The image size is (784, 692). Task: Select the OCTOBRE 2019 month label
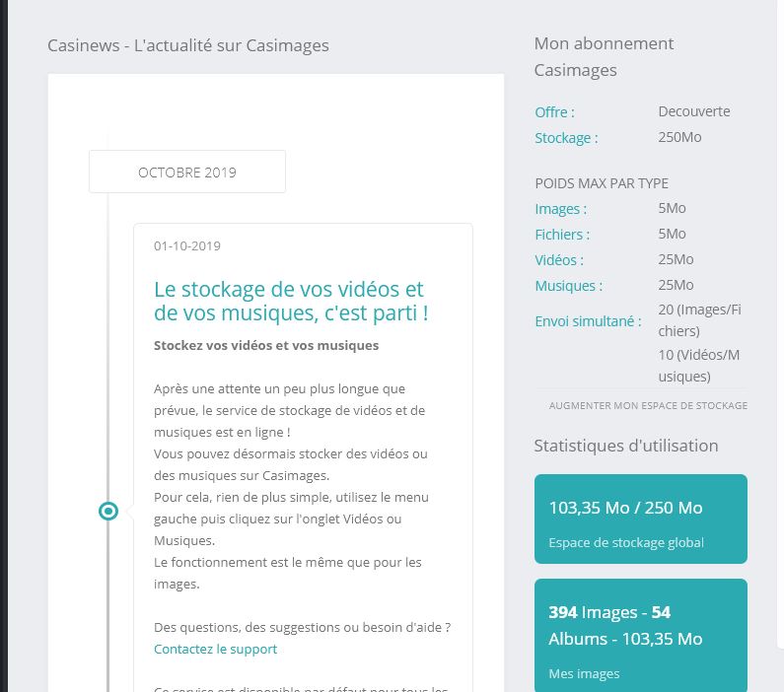point(187,173)
